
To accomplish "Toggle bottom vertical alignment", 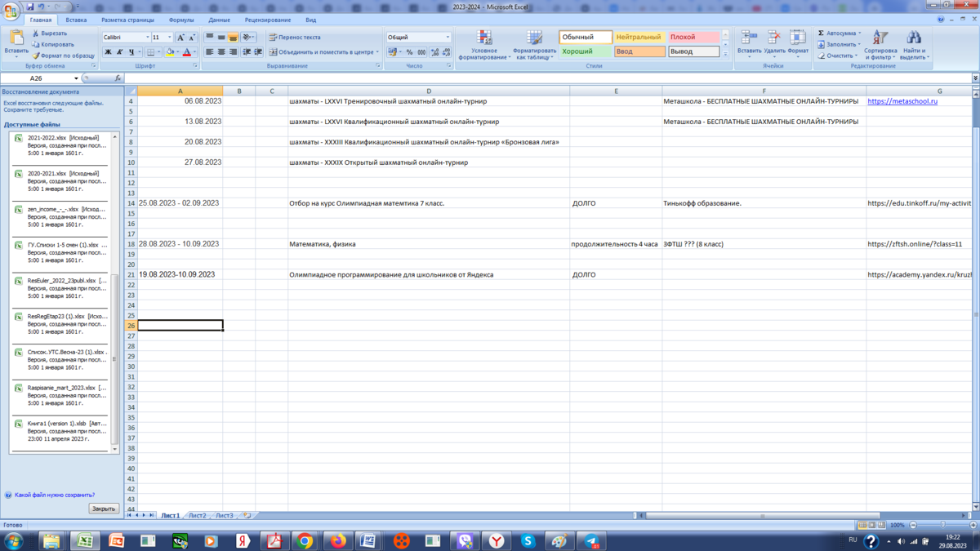I will pyautogui.click(x=233, y=38).
